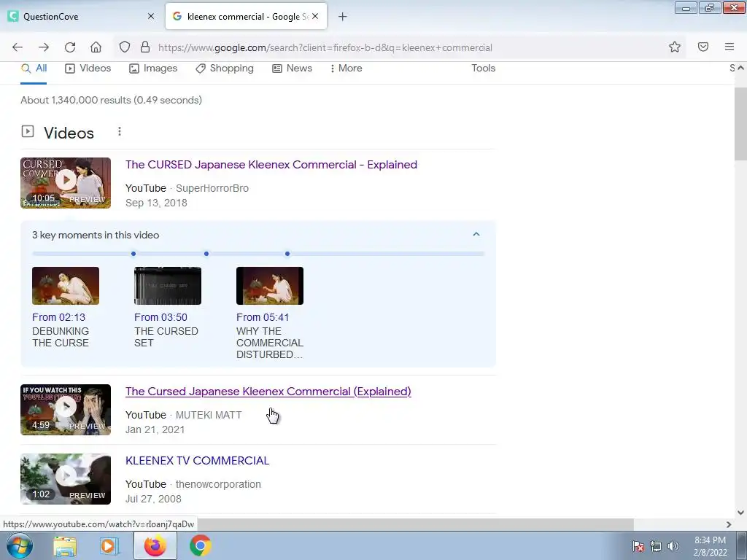Screen dimensions: 747x560
Task: Click the From 05:41 timestamp link
Action: (263, 317)
